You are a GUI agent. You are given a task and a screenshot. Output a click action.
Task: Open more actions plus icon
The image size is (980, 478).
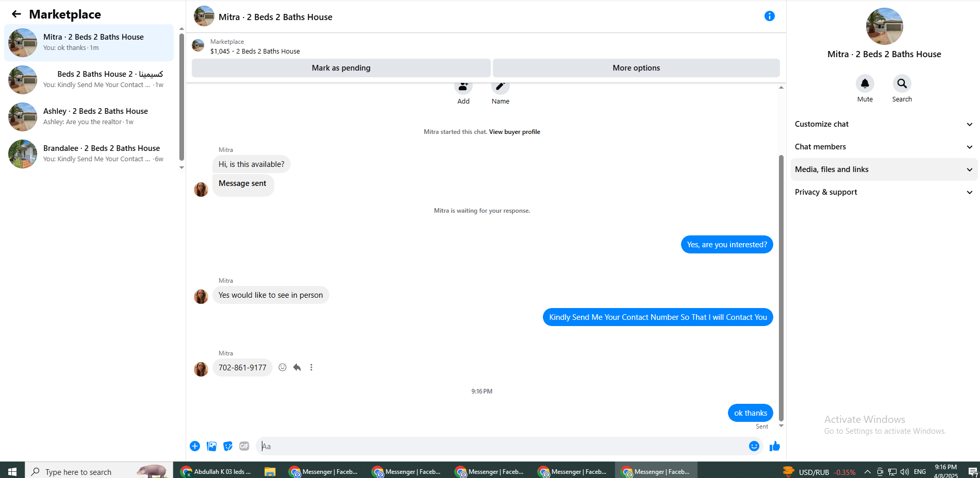tap(195, 446)
